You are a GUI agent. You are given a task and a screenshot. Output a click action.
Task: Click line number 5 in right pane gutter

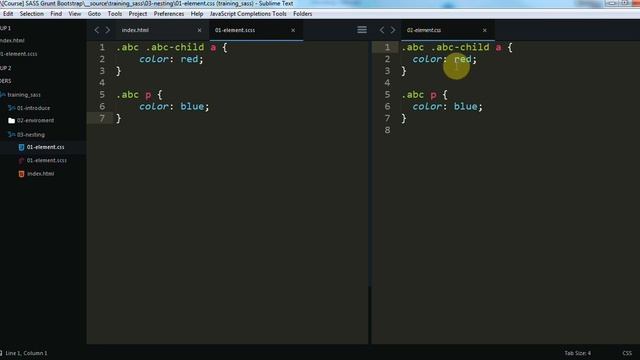click(x=387, y=95)
